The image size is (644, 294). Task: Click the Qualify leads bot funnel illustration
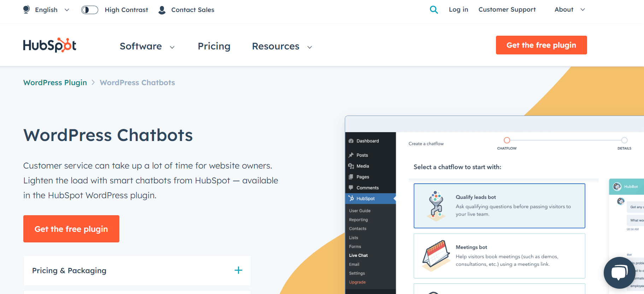(436, 206)
